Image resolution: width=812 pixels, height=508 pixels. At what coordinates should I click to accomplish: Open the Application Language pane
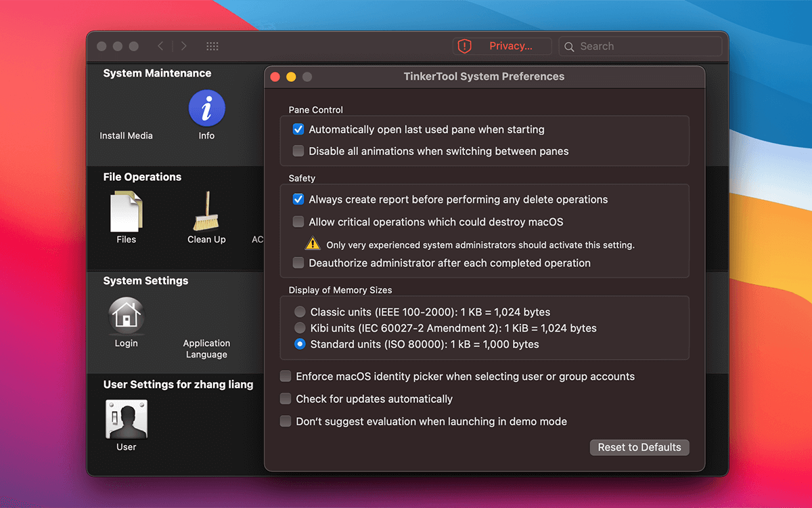point(206,349)
